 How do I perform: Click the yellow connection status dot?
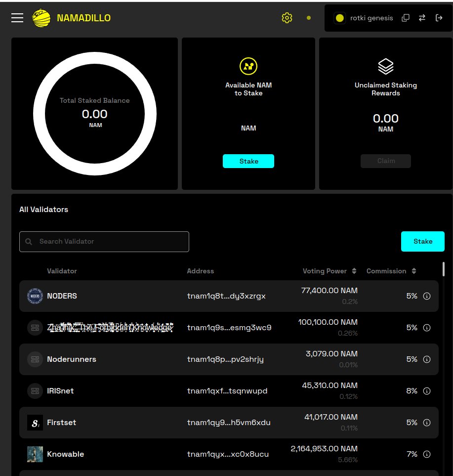[309, 18]
